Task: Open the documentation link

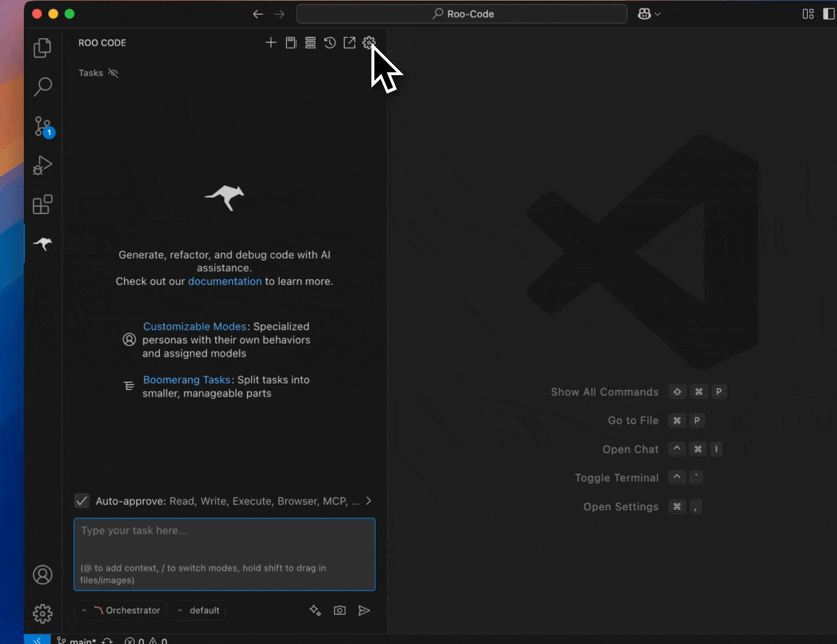Action: pos(225,281)
